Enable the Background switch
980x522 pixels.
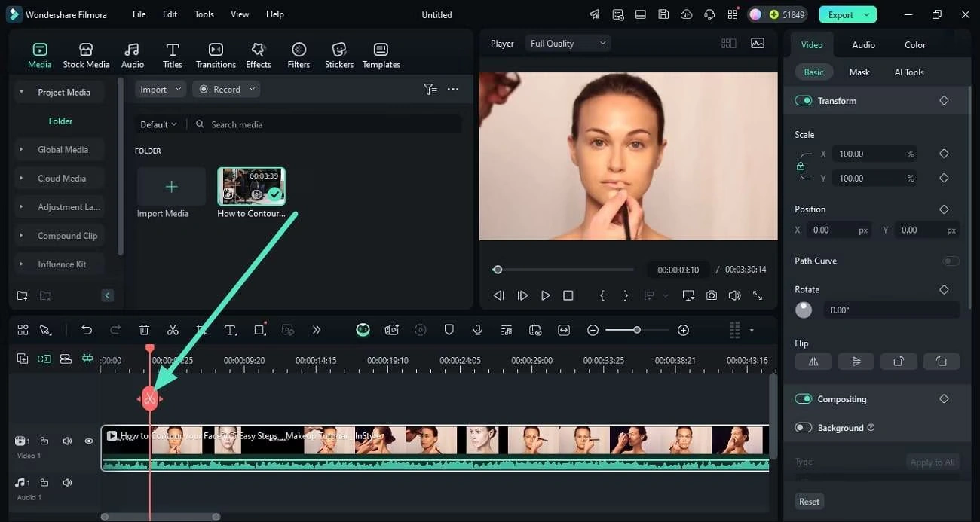tap(804, 428)
